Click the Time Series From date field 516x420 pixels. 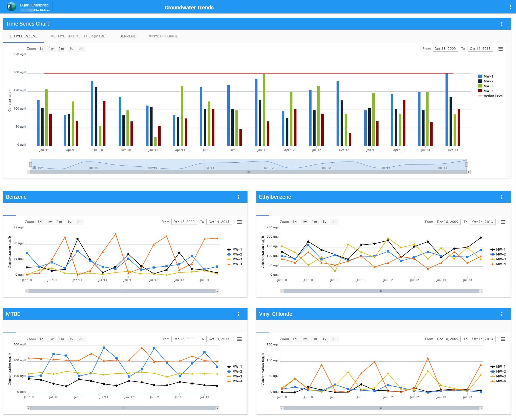445,49
